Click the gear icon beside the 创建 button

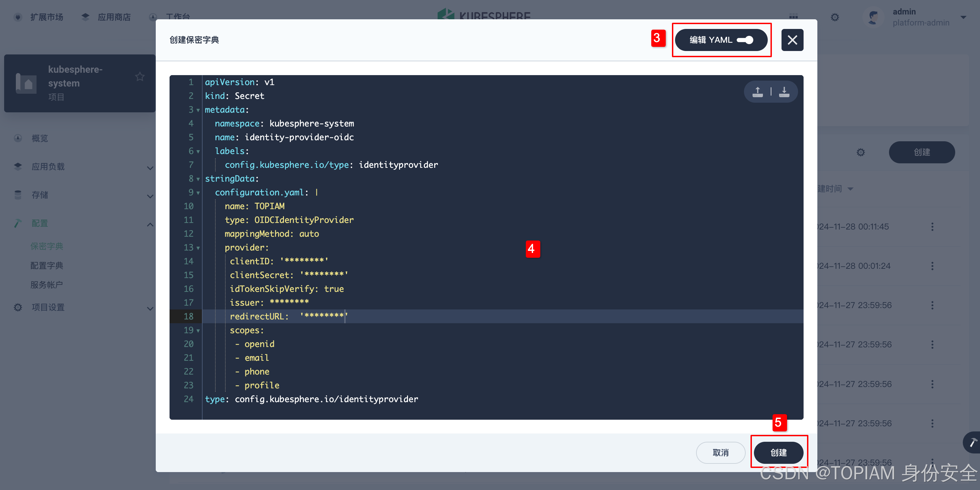tap(861, 152)
